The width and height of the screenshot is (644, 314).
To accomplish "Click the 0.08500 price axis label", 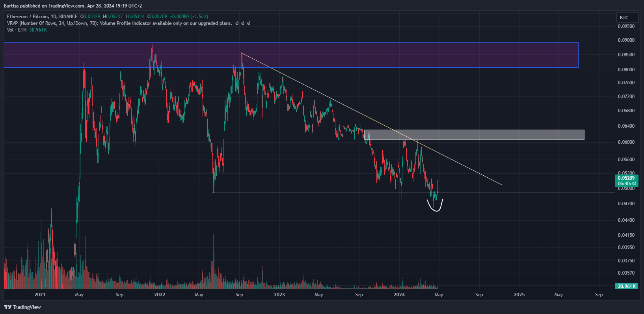I will pyautogui.click(x=626, y=55).
